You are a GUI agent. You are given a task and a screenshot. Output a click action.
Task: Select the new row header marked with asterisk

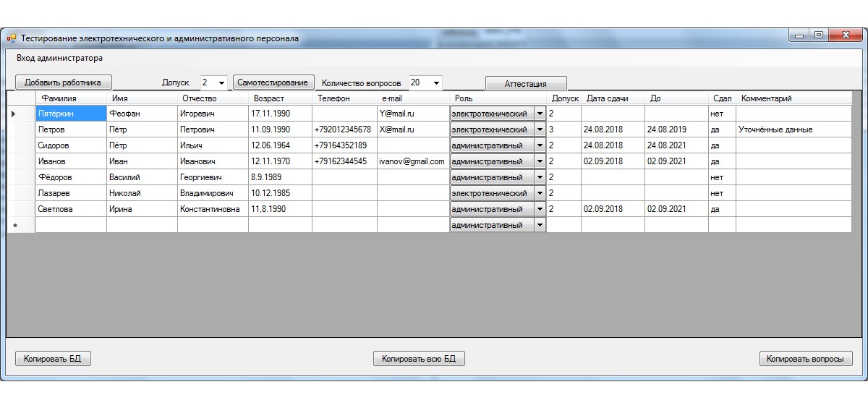(x=21, y=225)
